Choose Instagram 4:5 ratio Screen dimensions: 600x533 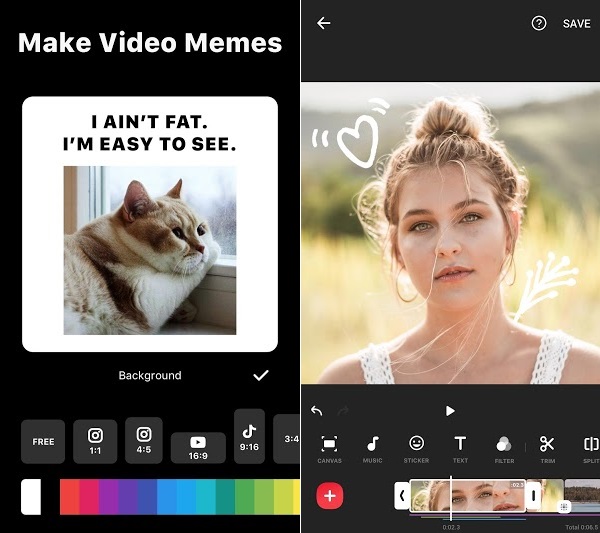coord(144,440)
